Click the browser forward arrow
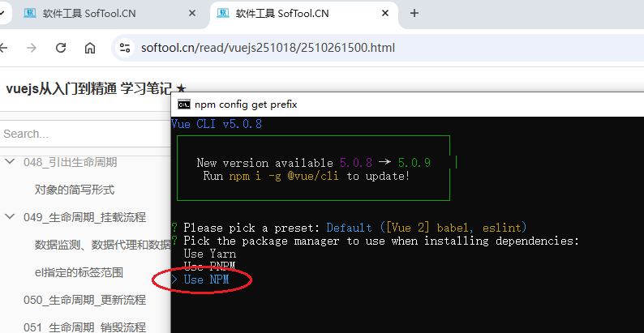644x333 pixels. [31, 48]
